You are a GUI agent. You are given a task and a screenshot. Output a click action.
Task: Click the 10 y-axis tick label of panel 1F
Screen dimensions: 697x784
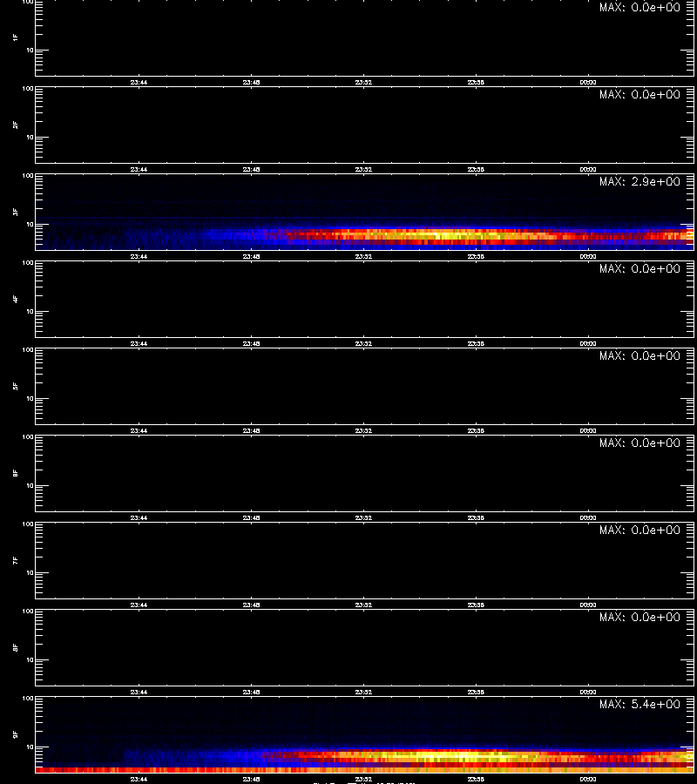pos(30,50)
